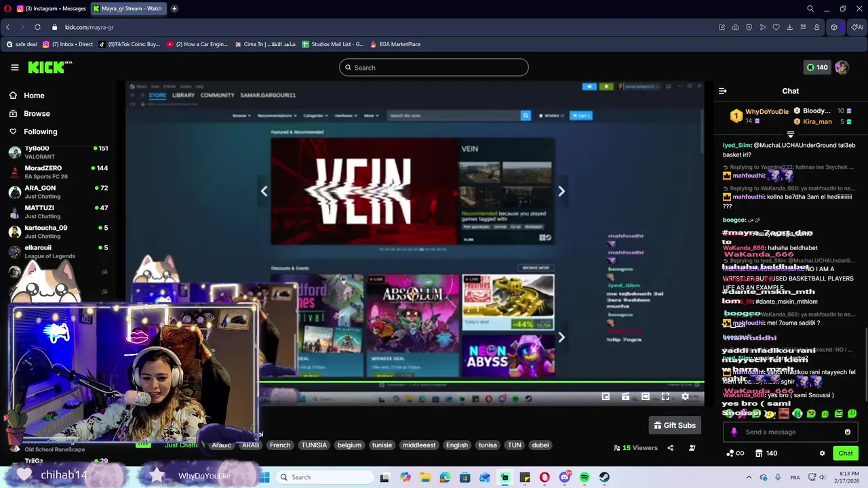Open the browser AI assistant button
The height and width of the screenshot is (488, 868).
(857, 27)
